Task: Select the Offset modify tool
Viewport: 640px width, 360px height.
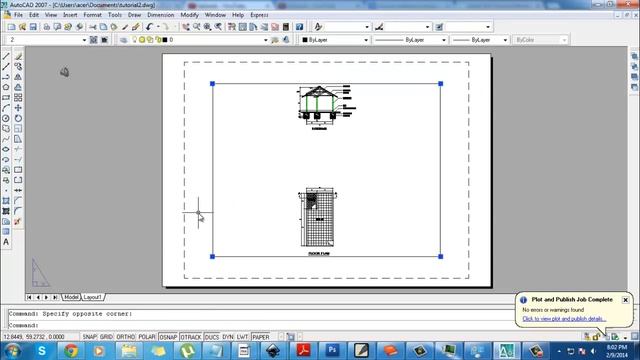Action: pyautogui.click(x=18, y=87)
